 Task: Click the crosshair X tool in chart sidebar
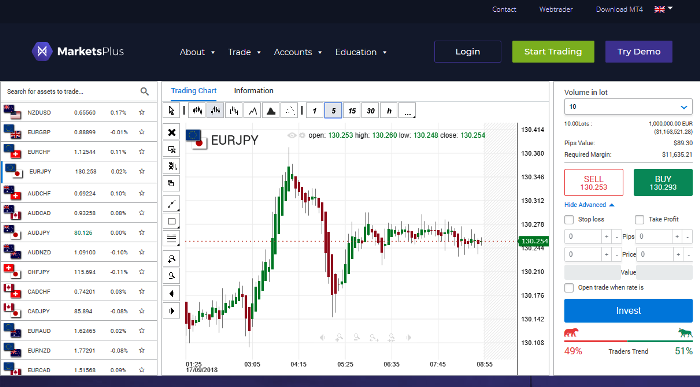coord(171,132)
